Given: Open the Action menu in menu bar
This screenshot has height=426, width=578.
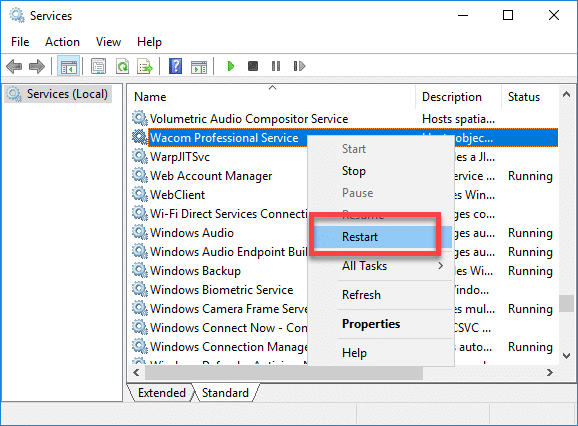Looking at the screenshot, I should click(62, 42).
